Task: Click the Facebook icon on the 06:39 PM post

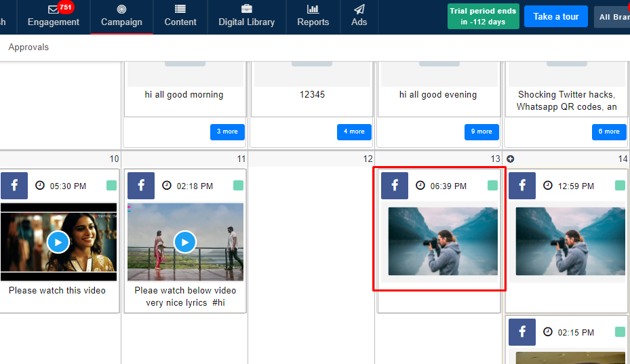Action: tap(395, 186)
